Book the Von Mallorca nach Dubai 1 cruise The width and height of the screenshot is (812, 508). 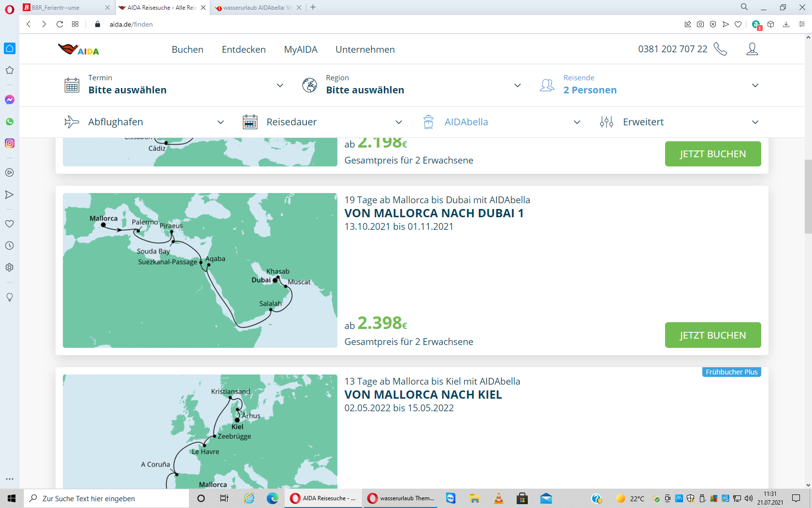712,335
